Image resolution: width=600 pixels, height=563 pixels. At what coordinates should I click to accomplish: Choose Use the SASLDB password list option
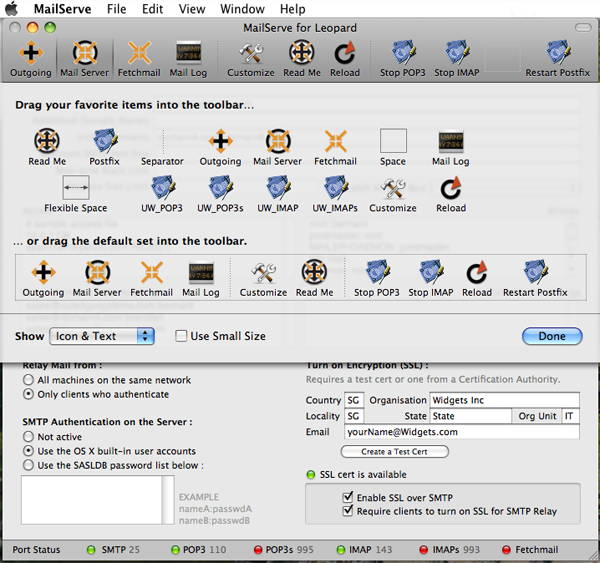(29, 465)
